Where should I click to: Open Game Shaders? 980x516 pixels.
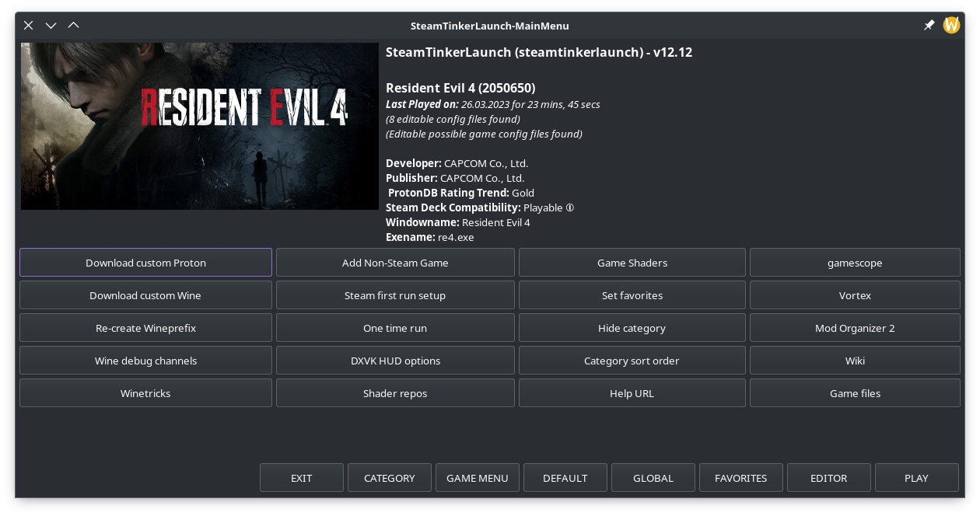tap(632, 263)
